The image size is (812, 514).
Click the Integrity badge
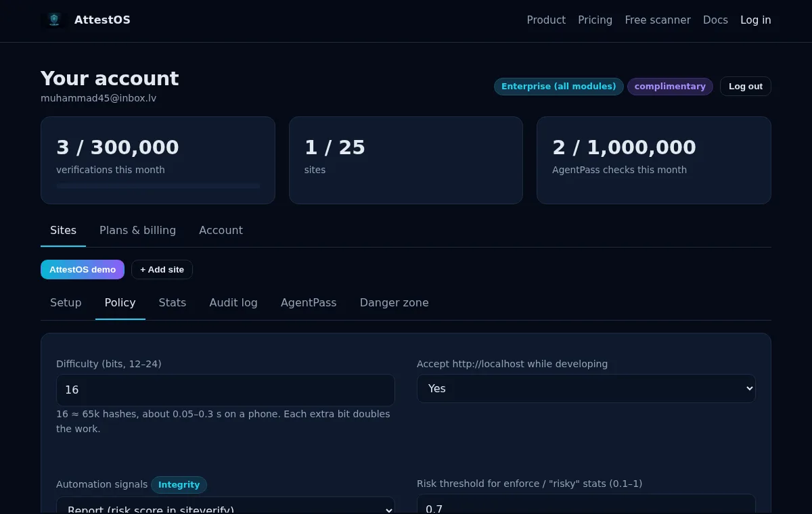point(179,485)
